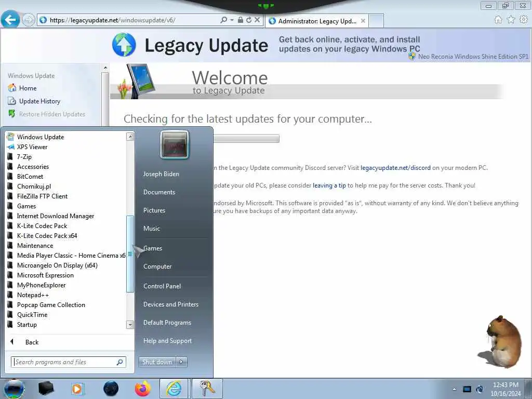532x399 pixels.
Task: Click the network tray icon
Action: [480, 389]
